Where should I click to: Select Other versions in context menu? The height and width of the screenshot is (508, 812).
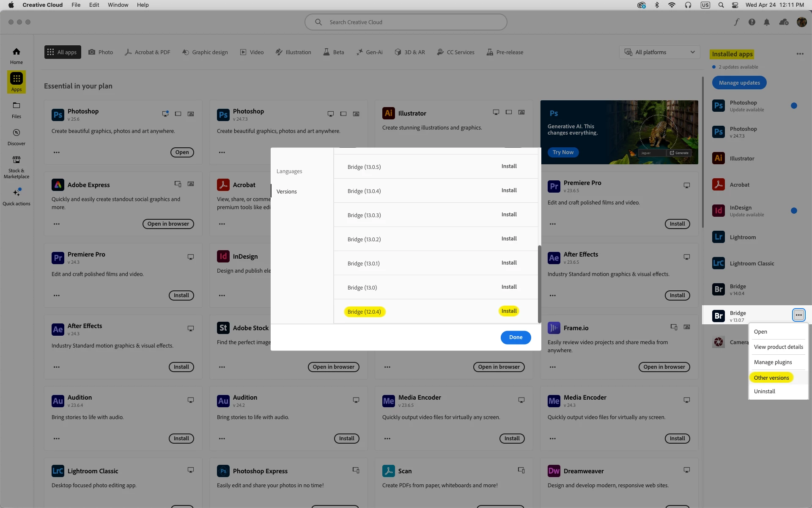[x=771, y=378]
